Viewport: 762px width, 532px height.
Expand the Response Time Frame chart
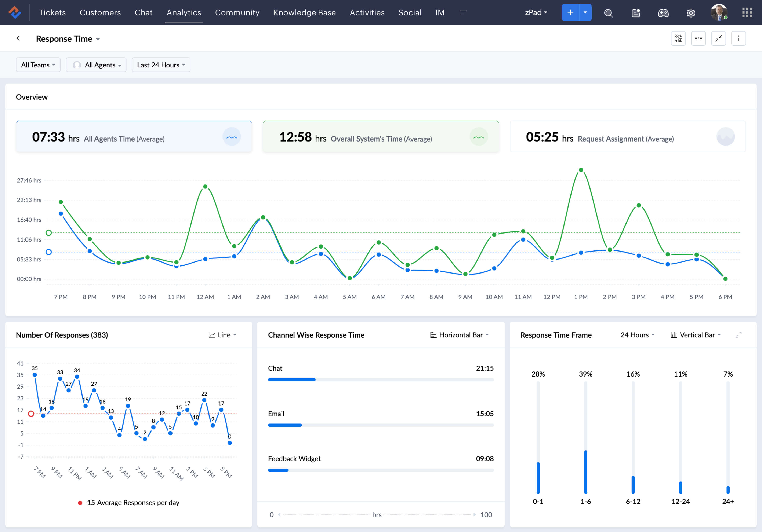pos(739,335)
